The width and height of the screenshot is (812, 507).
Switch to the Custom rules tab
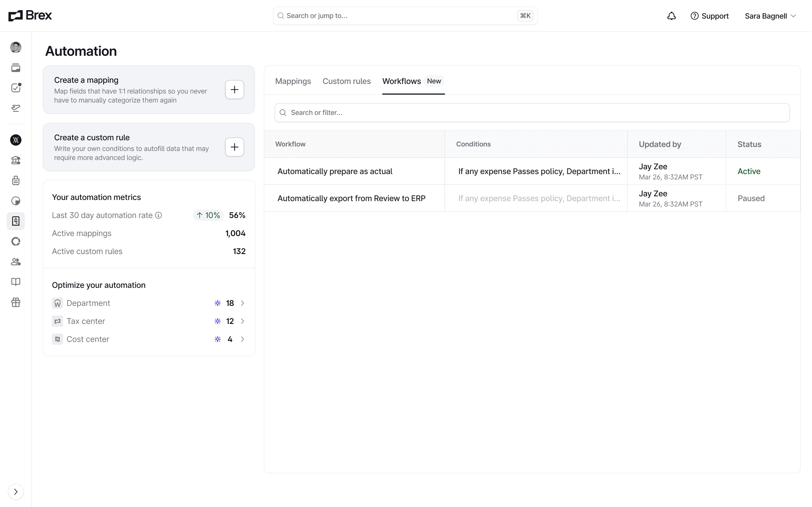(x=346, y=81)
